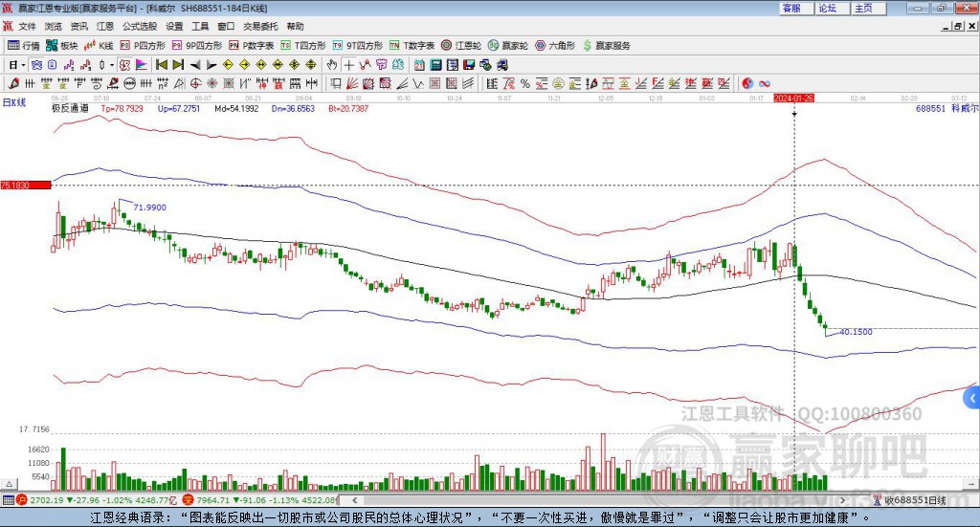The width and height of the screenshot is (980, 527).
Task: Open the calculator icon
Action: point(436,65)
